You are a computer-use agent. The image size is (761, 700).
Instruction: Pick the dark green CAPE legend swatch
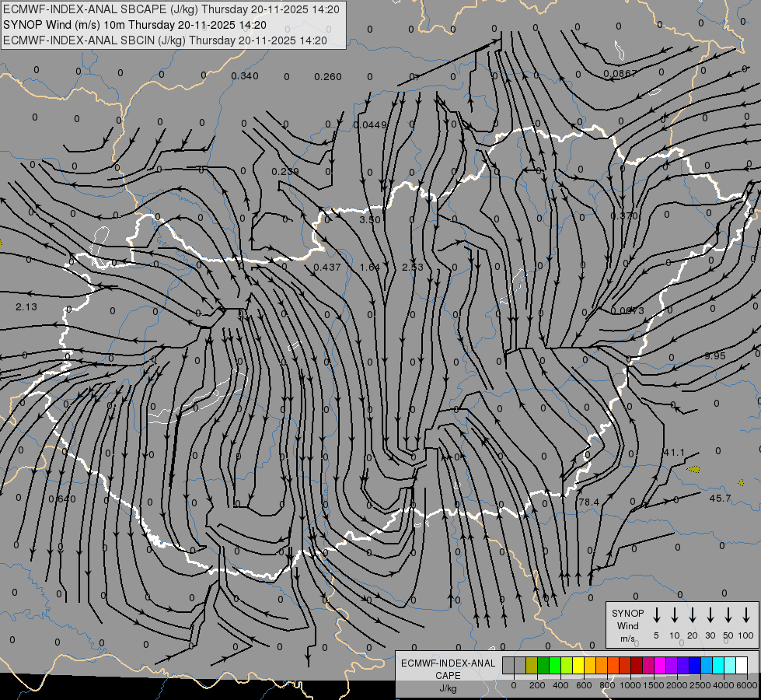(x=543, y=665)
